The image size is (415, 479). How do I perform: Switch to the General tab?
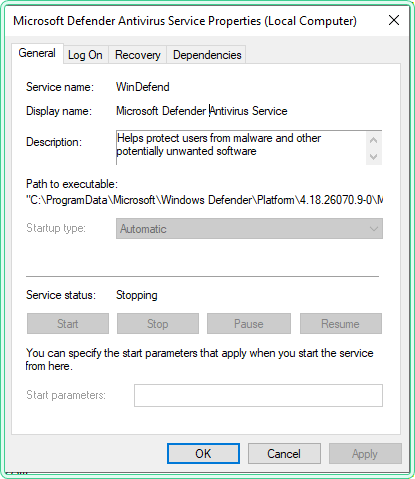click(x=37, y=53)
